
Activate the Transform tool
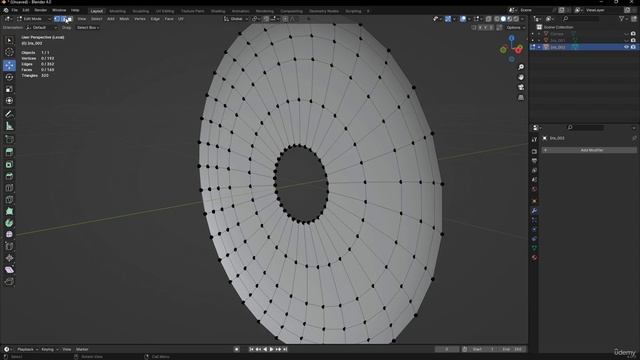click(9, 101)
